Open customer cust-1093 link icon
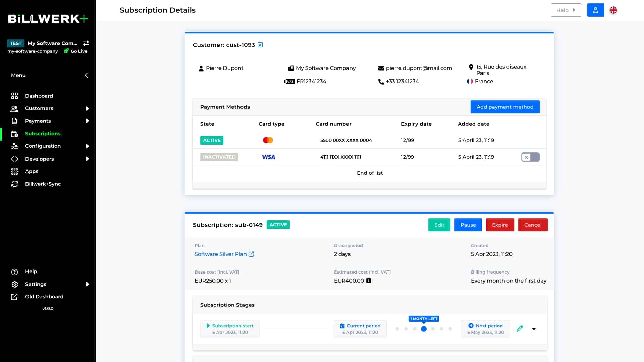The width and height of the screenshot is (644, 362). tap(260, 45)
